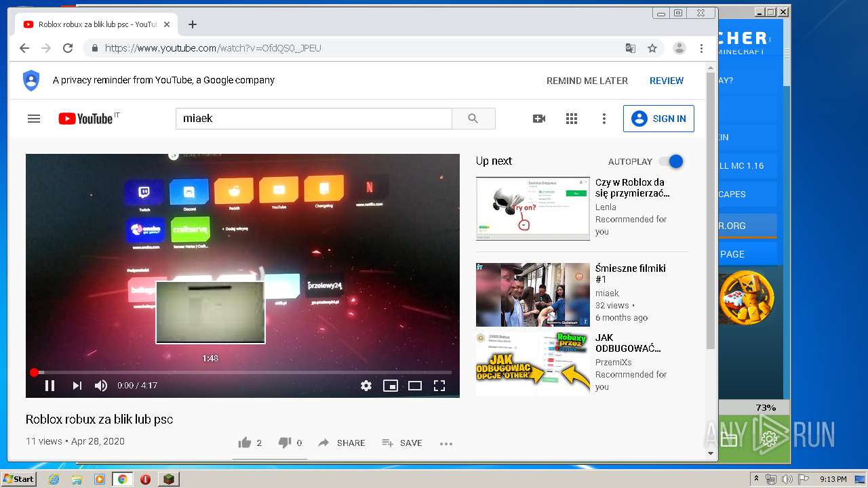Dislike the video with thumbs down
The image size is (868, 488).
[285, 443]
